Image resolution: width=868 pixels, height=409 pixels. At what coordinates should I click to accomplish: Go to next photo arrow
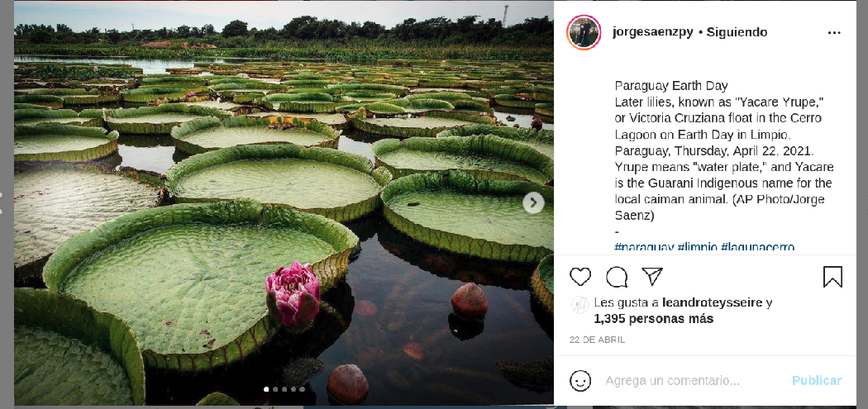tap(533, 202)
